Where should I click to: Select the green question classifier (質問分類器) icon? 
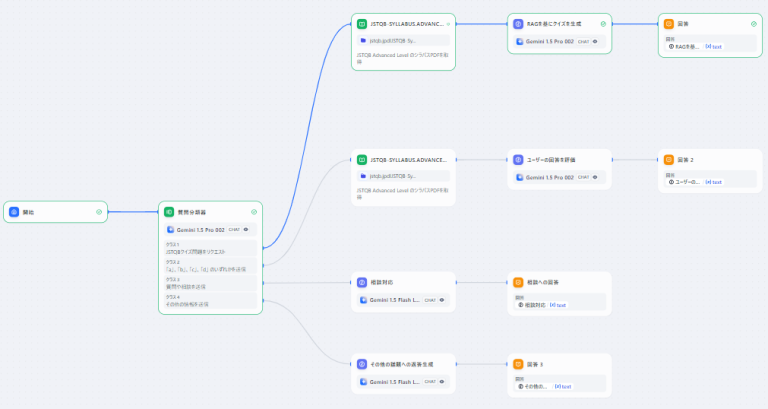pos(170,212)
